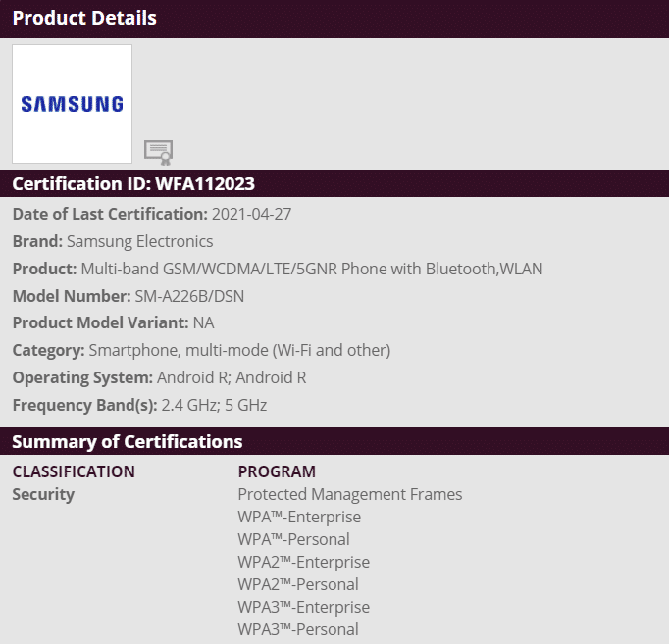Click the Category smartphone line
This screenshot has width=669, height=644.
(201, 350)
